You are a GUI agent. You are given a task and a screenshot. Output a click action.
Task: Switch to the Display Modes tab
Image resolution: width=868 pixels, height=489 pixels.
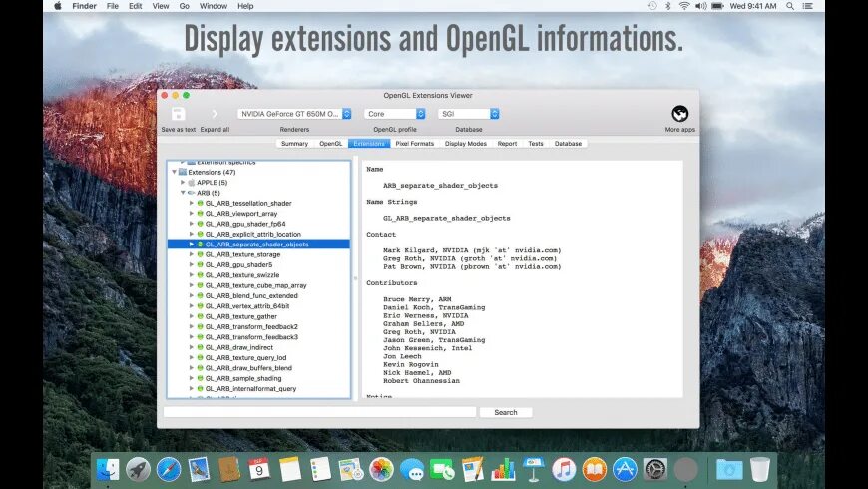tap(466, 144)
